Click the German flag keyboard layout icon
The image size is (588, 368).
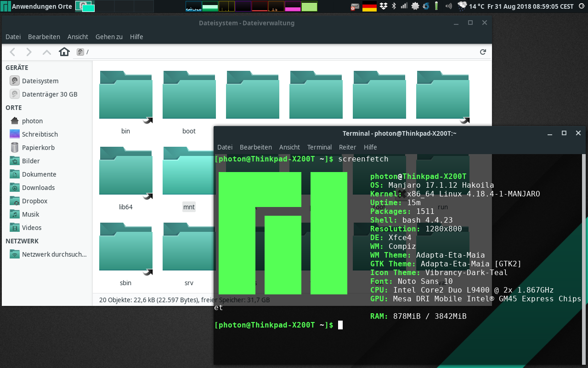pyautogui.click(x=369, y=6)
